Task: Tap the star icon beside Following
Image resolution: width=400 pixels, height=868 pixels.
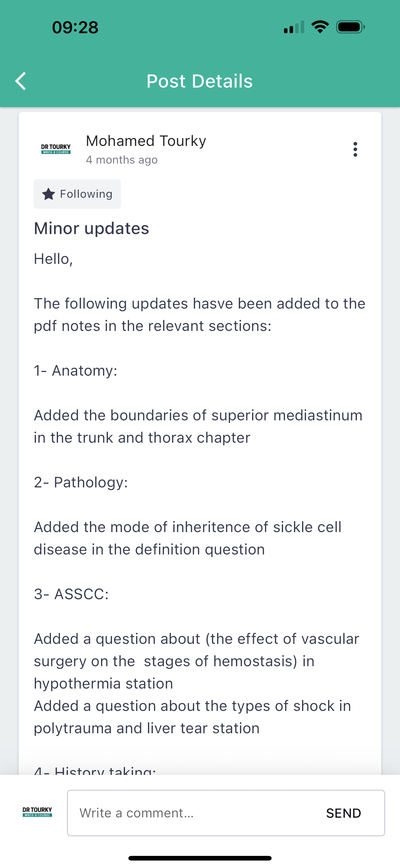Action: 48,194
